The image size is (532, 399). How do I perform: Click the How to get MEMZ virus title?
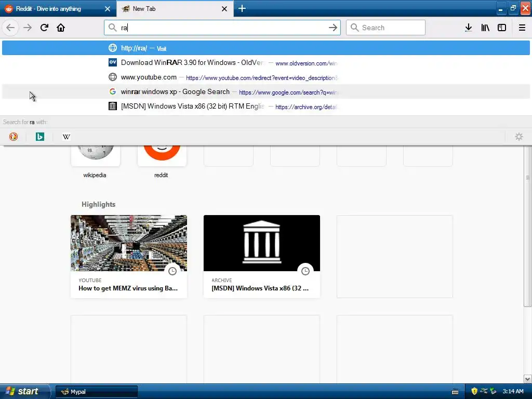(128, 288)
